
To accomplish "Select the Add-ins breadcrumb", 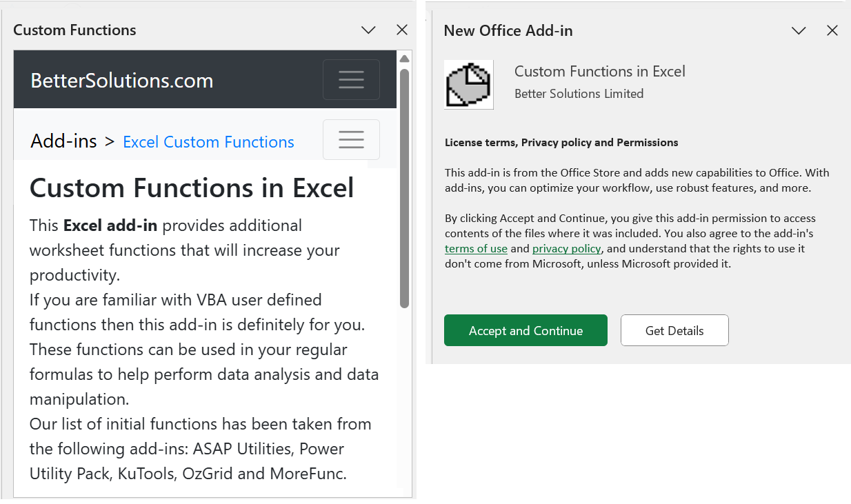I will [x=63, y=141].
